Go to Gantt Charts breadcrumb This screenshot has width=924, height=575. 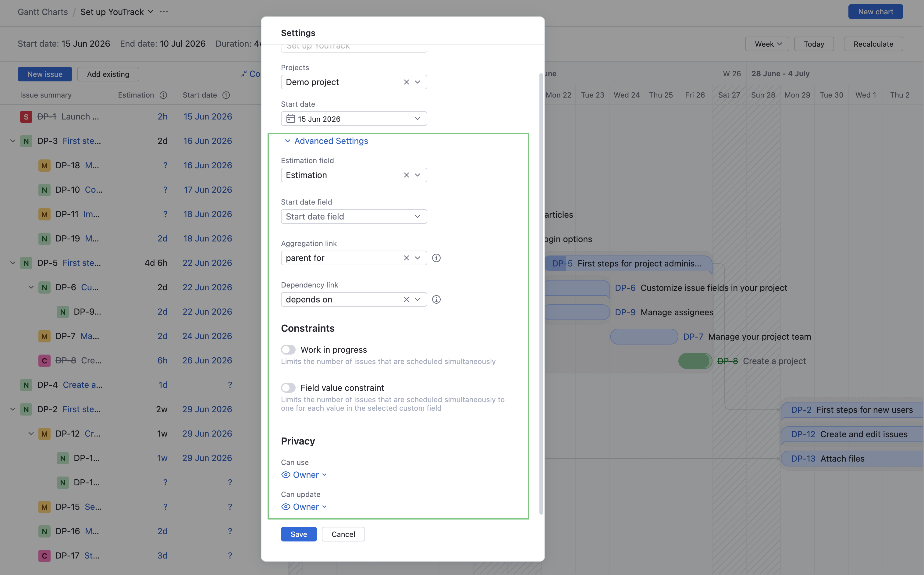pos(43,12)
